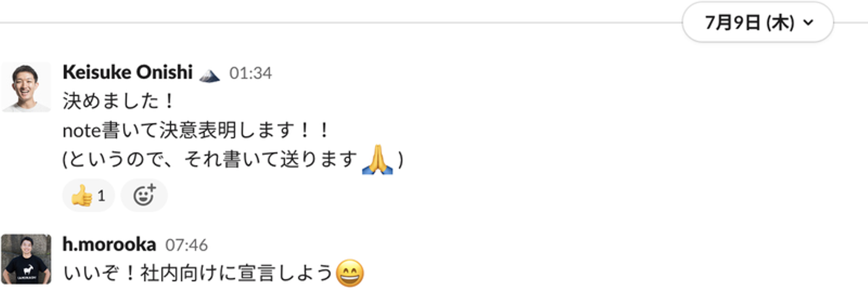The height and width of the screenshot is (301, 868).
Task: Click the それ書いて送ります message line
Action: tap(233, 160)
